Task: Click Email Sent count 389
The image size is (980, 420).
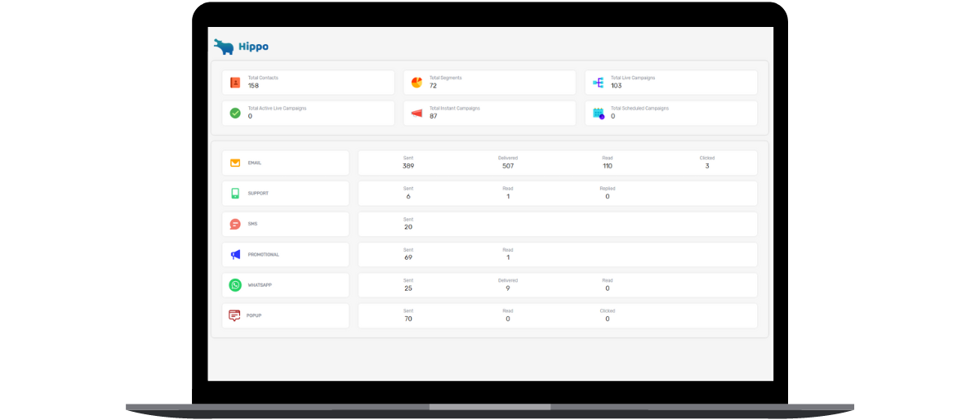Action: (408, 166)
